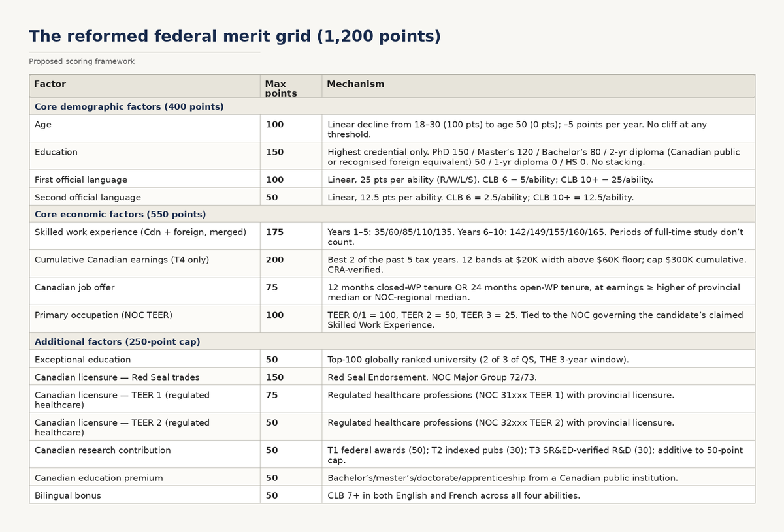Select the "Linear, 25 pts per ability" mechanism text
Image resolution: width=784 pixels, height=532 pixels.
point(490,180)
